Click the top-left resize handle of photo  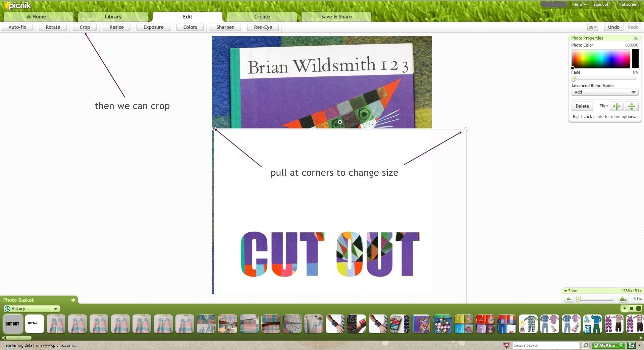click(x=214, y=129)
